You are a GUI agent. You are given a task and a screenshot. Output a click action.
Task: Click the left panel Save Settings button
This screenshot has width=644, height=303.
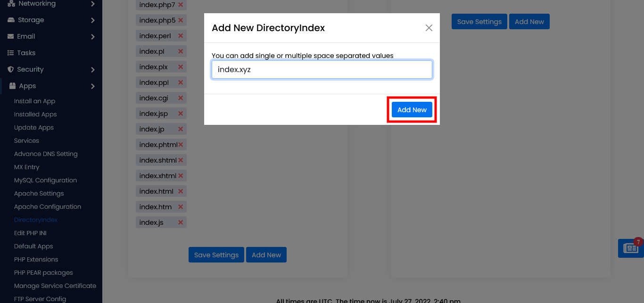(216, 255)
